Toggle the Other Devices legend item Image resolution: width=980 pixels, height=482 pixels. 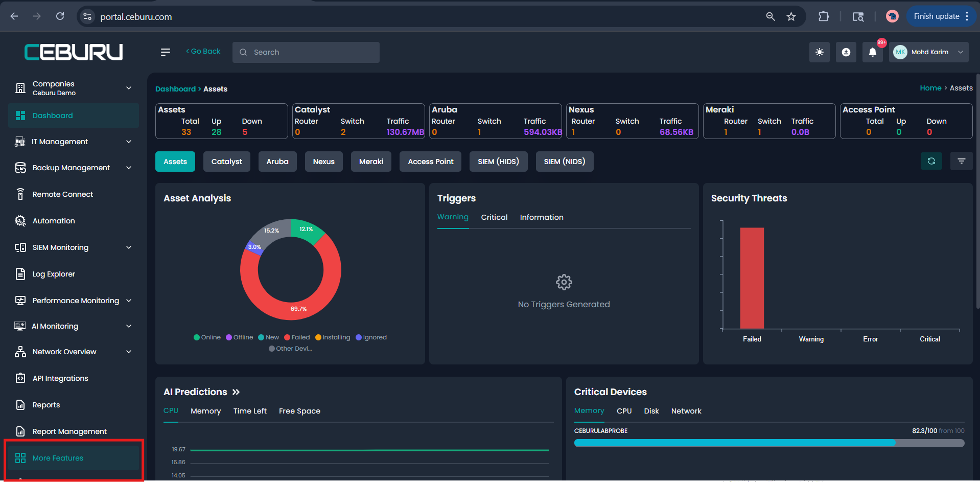pos(290,349)
